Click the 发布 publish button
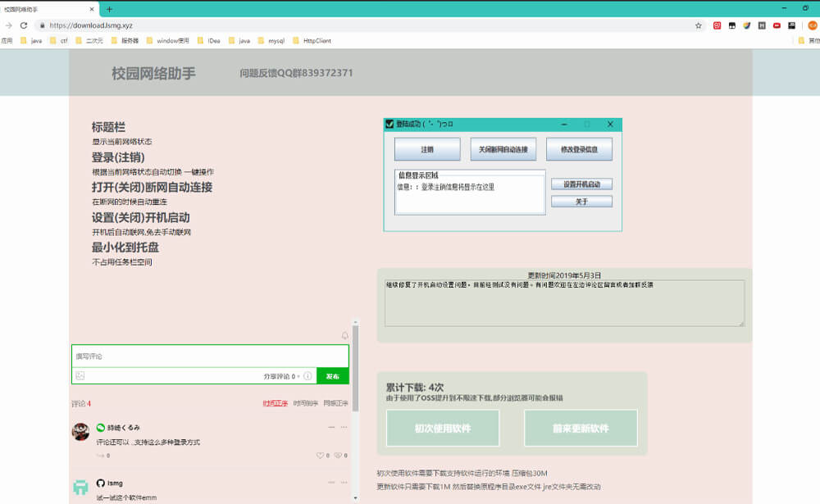820x504 pixels. point(332,376)
